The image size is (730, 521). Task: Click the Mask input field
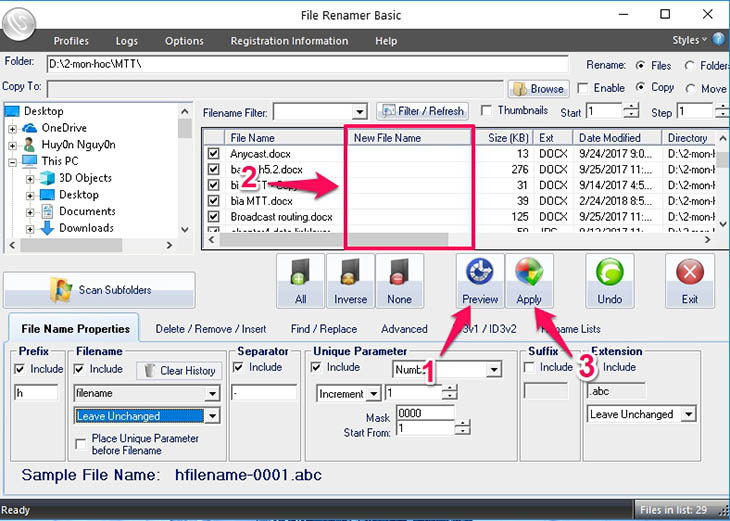click(425, 413)
